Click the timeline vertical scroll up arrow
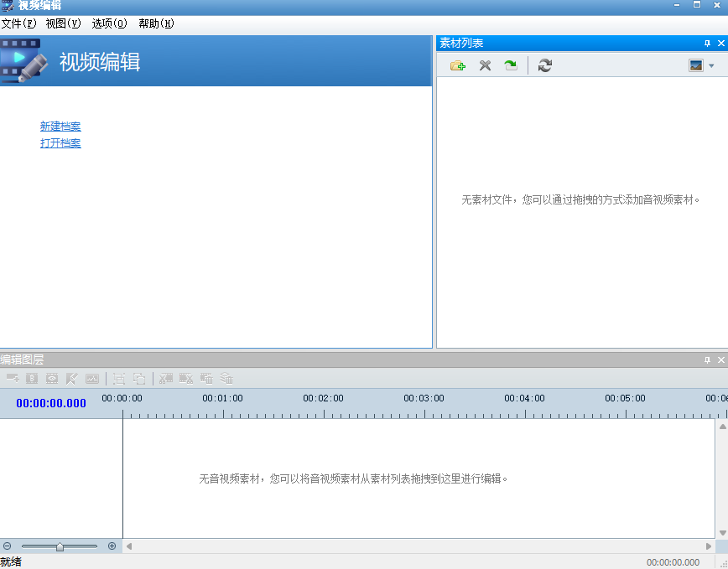The image size is (728, 569). pyautogui.click(x=722, y=427)
